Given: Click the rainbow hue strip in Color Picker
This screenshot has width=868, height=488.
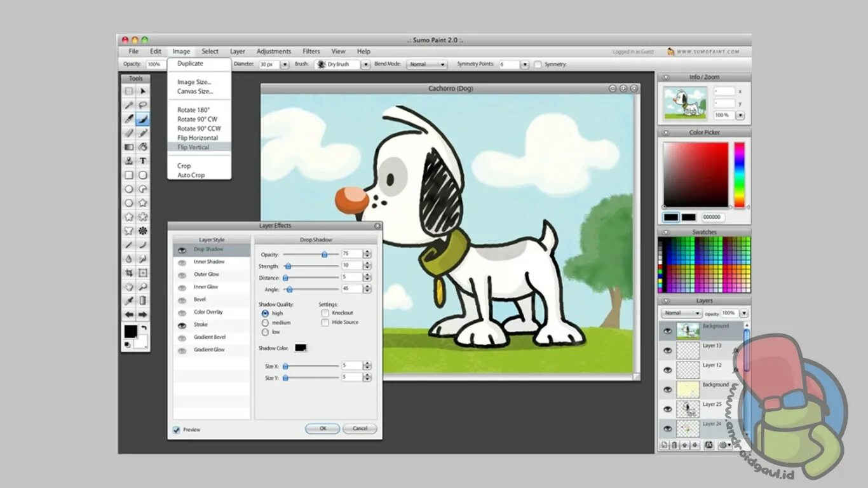Looking at the screenshot, I should tap(739, 175).
